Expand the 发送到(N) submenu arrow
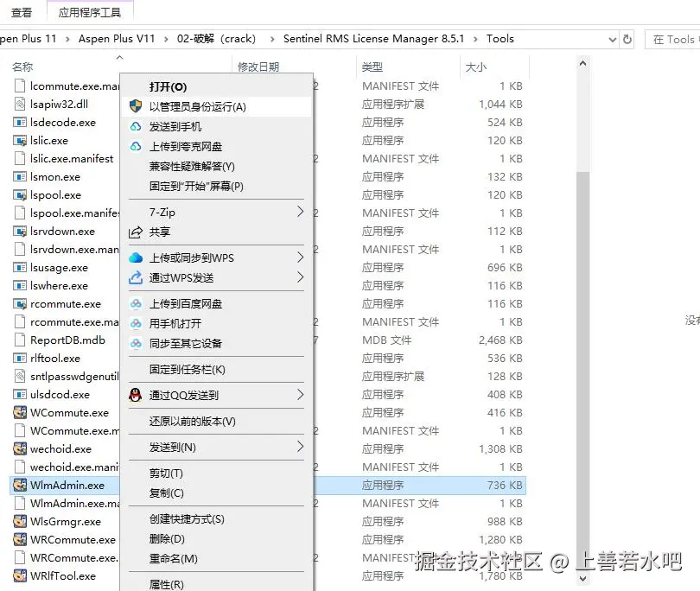Viewport: 700px width, 591px height. 301,447
